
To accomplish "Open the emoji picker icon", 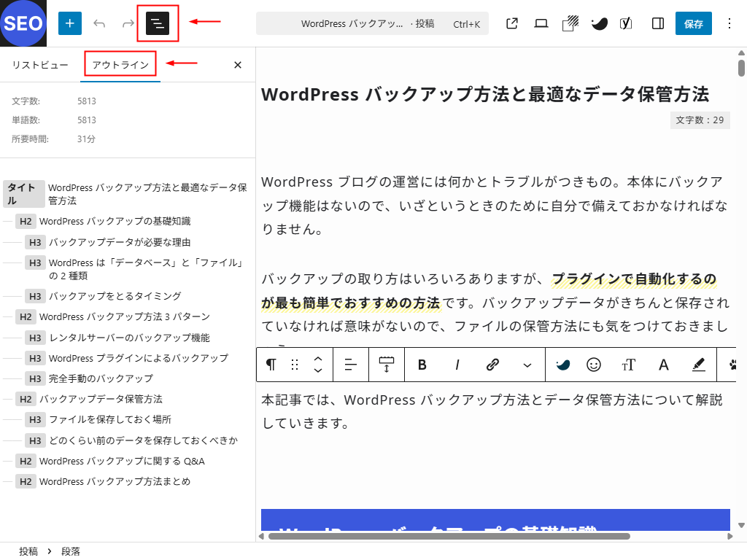I will [x=595, y=365].
